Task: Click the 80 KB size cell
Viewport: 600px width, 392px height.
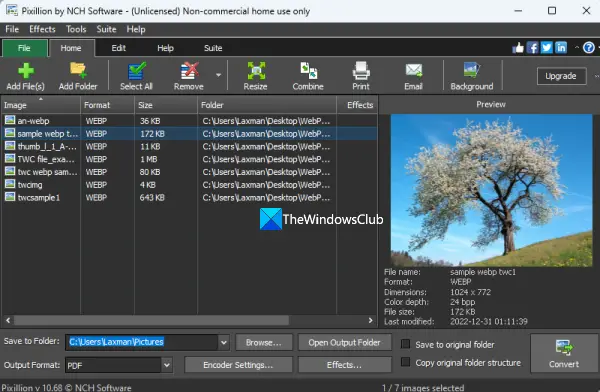Action: pos(150,172)
